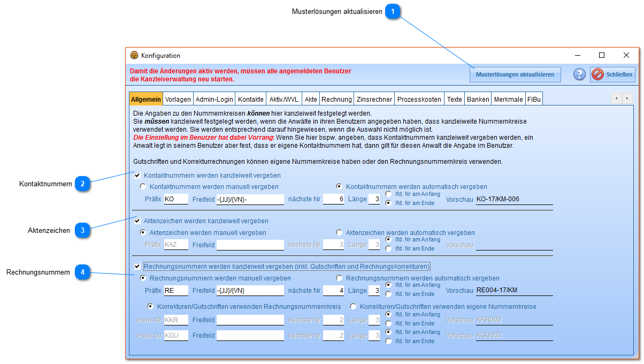Viewport: 644px width, 364px height.
Task: Select Rechnungsnummern werden automatisch vergeben
Action: click(339, 278)
